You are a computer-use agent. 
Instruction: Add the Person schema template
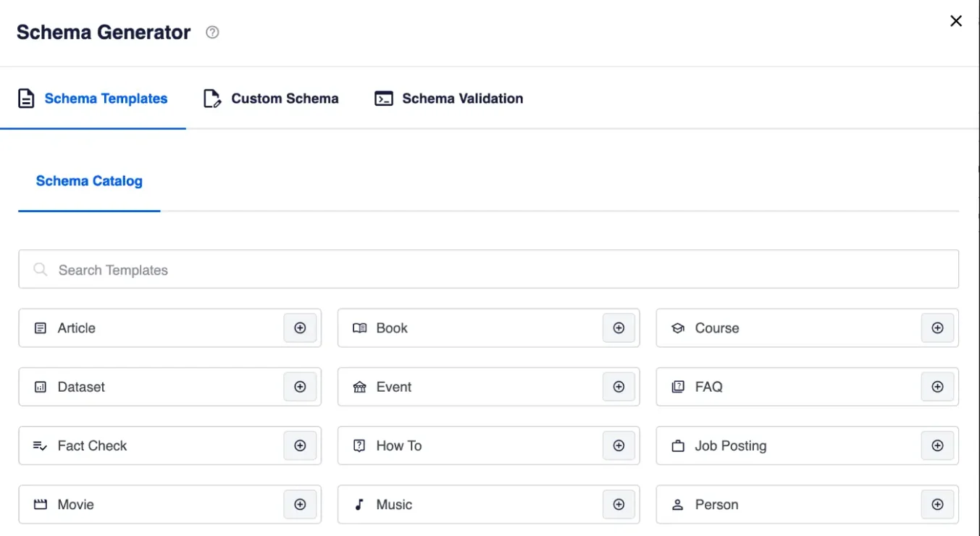[937, 504]
